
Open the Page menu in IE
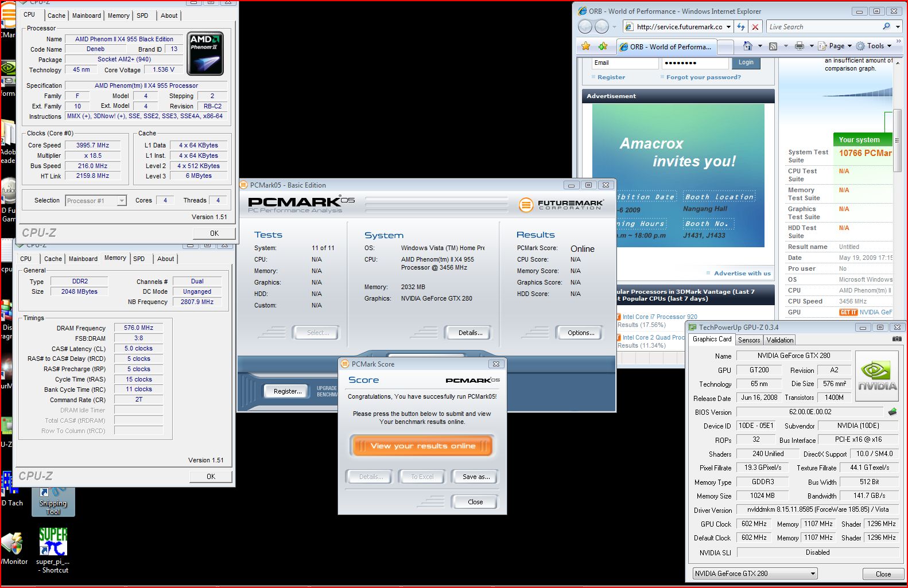836,46
